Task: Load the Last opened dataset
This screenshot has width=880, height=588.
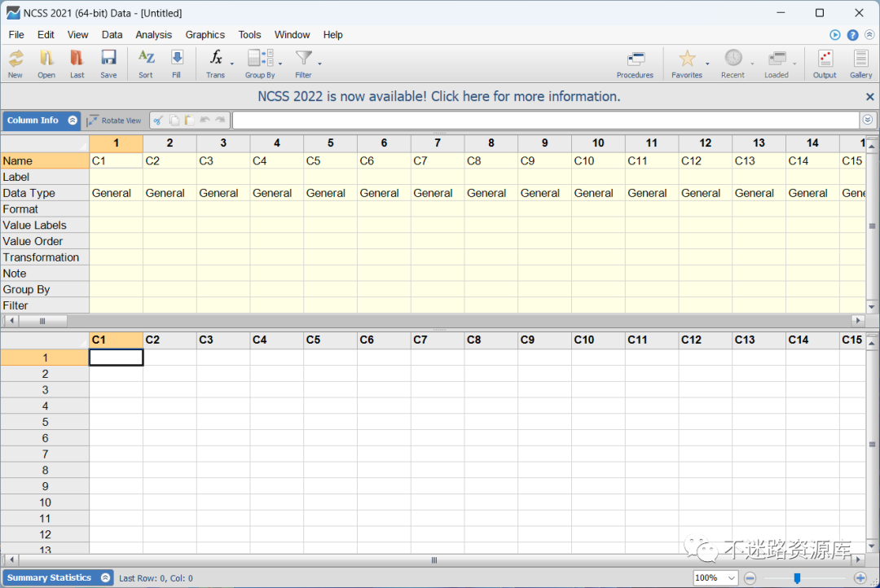Action: pos(77,64)
